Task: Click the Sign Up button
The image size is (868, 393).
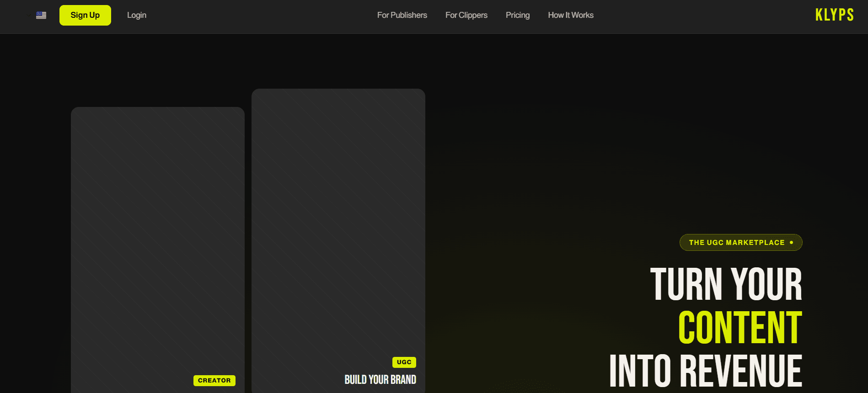Action: coord(85,15)
